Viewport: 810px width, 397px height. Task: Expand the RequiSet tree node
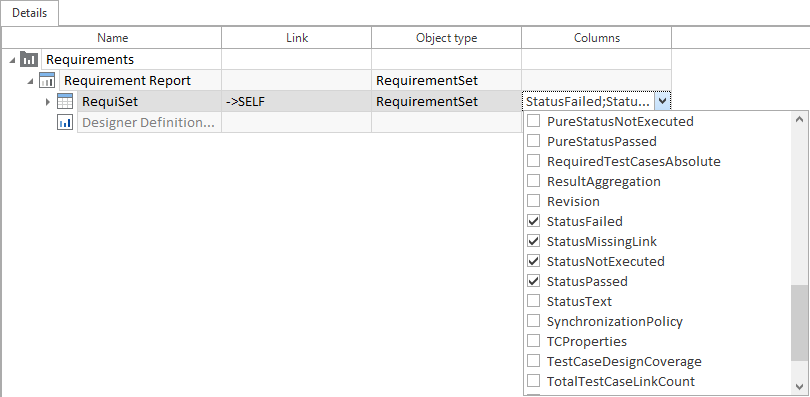tap(48, 102)
